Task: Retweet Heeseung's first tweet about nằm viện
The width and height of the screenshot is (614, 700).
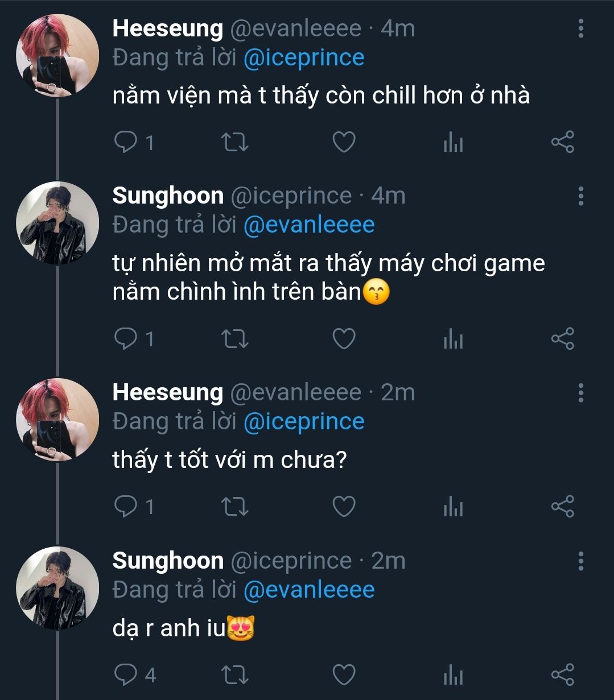Action: pos(234,142)
